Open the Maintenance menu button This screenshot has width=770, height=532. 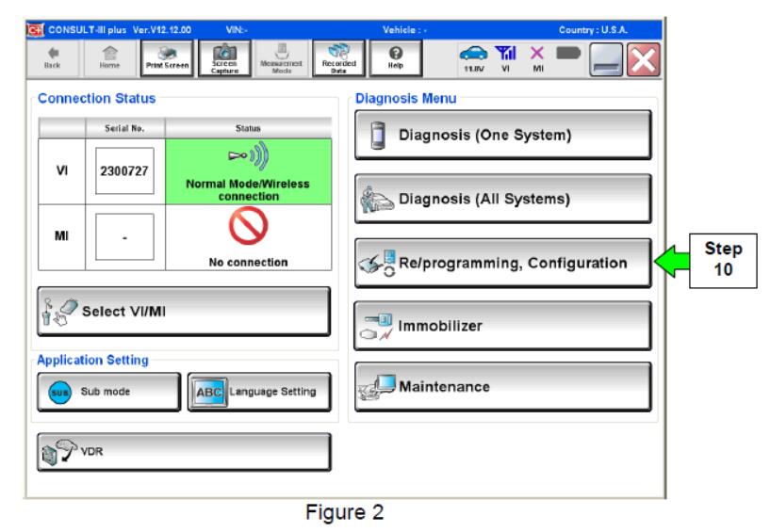click(503, 387)
